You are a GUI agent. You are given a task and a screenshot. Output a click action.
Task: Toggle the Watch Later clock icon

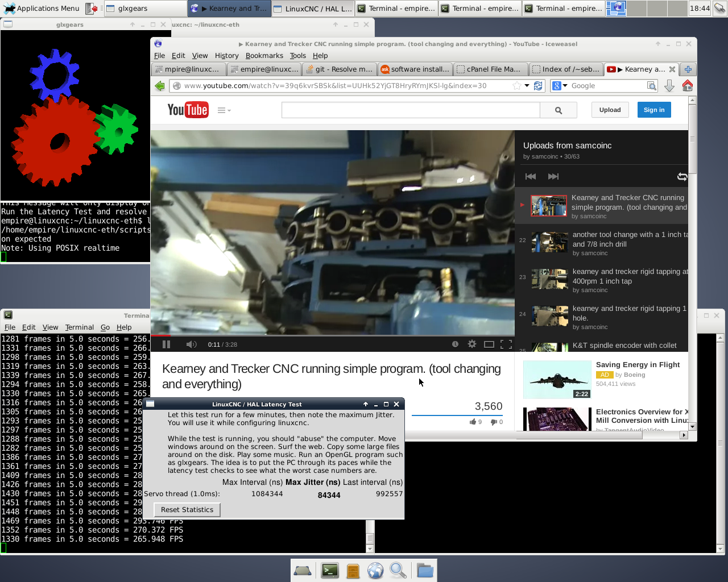pyautogui.click(x=455, y=344)
